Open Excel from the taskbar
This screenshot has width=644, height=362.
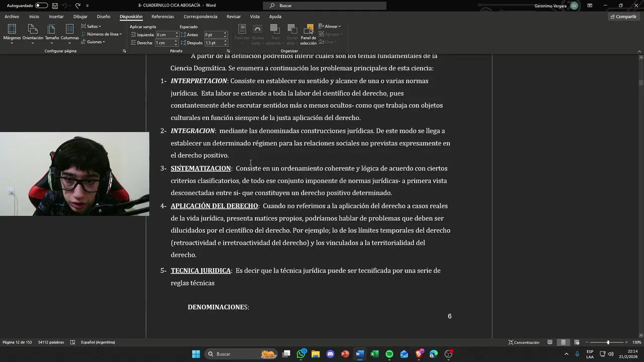click(374, 354)
